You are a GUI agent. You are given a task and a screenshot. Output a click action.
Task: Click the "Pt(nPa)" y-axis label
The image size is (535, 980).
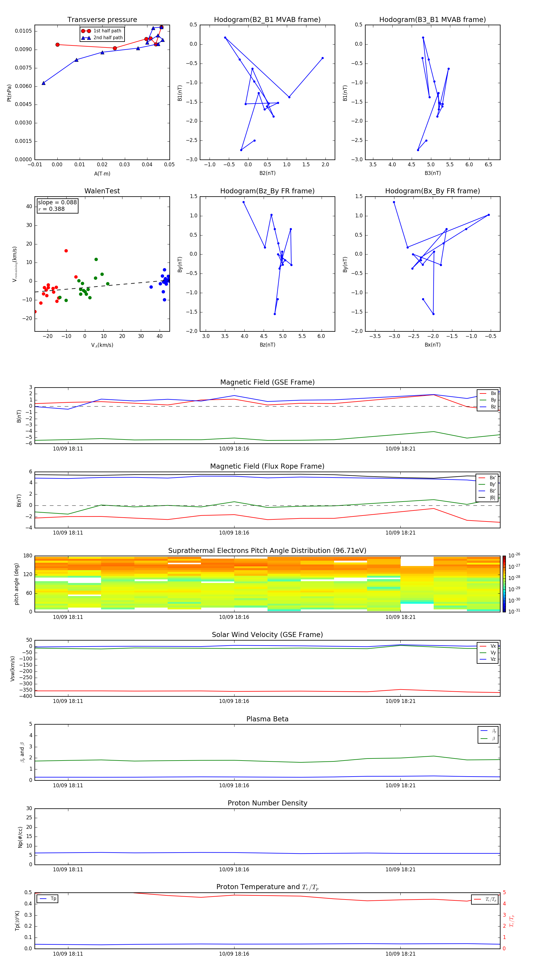[9, 92]
